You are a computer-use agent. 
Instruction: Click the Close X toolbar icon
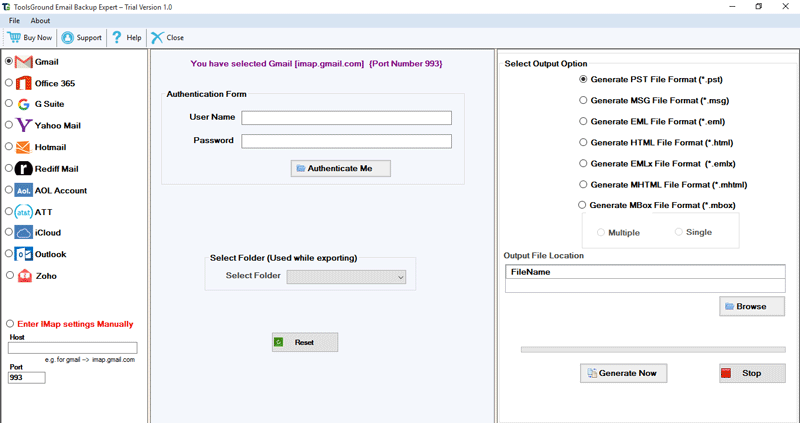pyautogui.click(x=157, y=38)
